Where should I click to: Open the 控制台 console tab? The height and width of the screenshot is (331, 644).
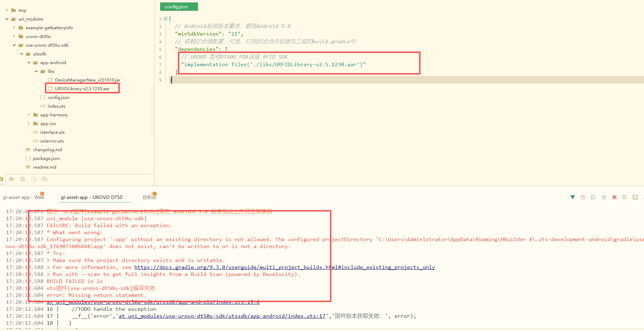click(x=149, y=197)
